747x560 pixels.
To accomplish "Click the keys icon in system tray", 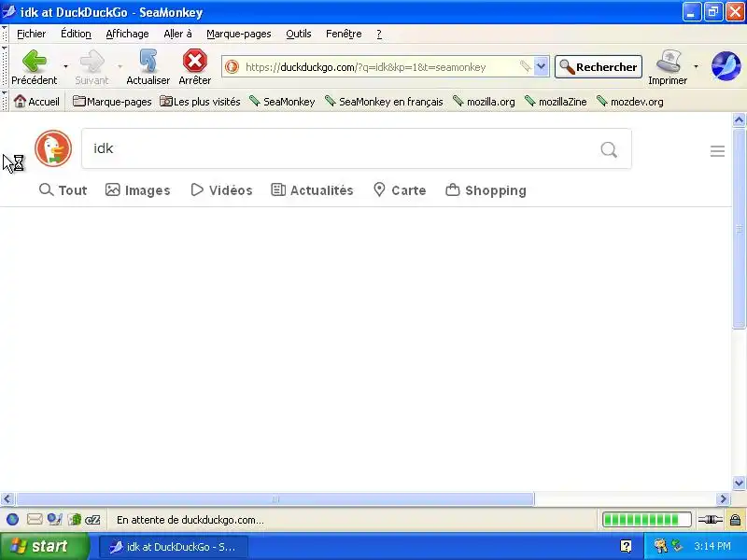I will 661,546.
